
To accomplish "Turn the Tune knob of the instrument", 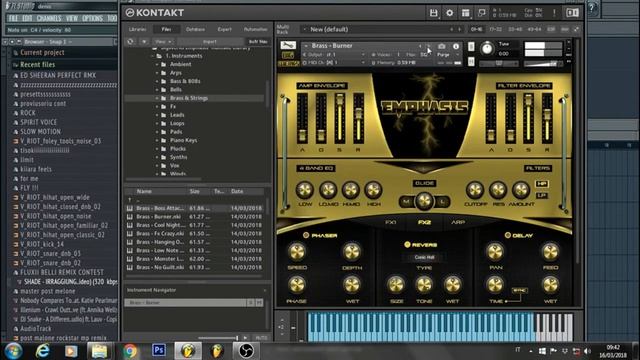I will (487, 49).
